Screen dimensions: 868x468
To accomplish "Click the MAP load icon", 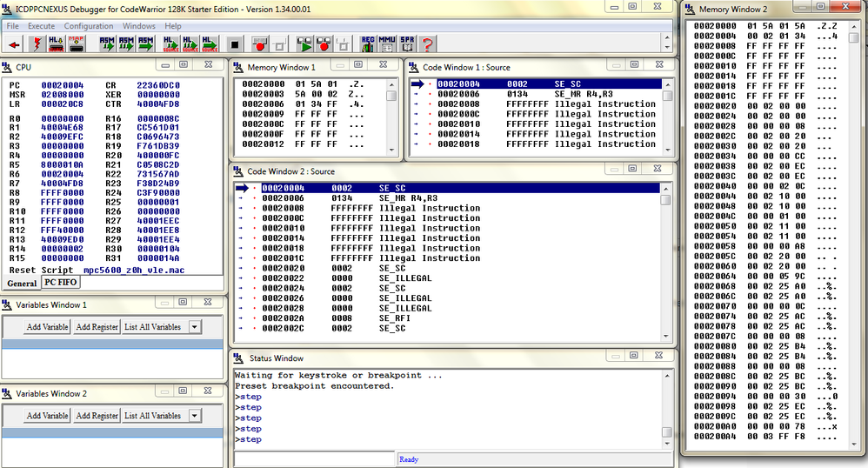I will tap(77, 44).
